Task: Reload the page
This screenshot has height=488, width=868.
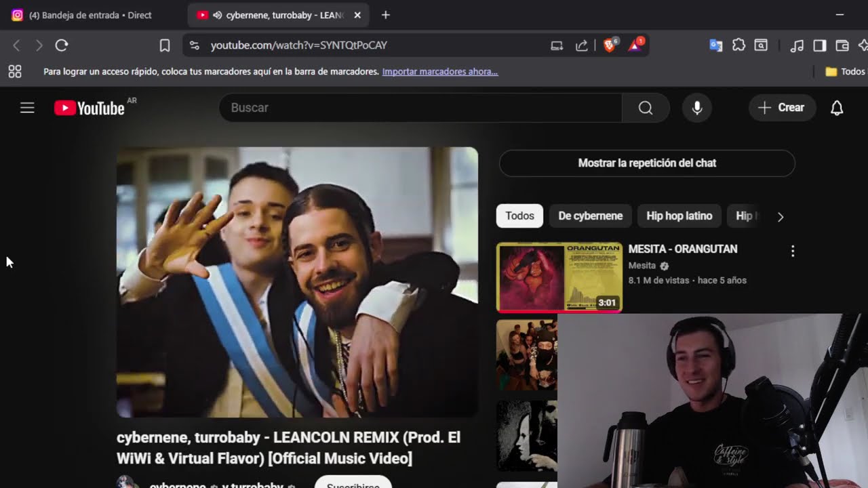Action: (x=62, y=45)
